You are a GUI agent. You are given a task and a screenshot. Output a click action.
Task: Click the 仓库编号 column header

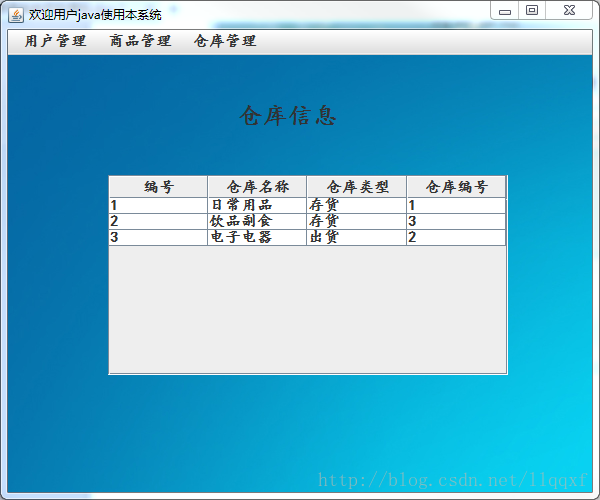(457, 187)
